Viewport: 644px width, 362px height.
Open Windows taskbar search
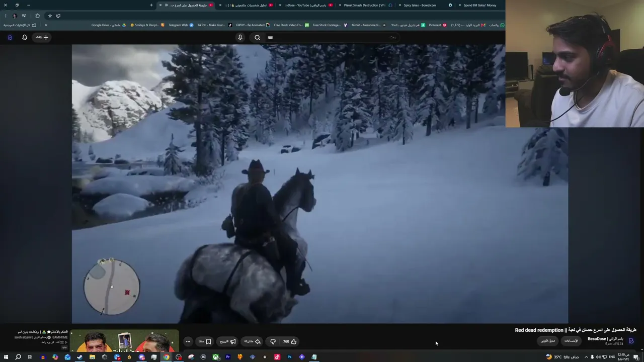pos(18,357)
